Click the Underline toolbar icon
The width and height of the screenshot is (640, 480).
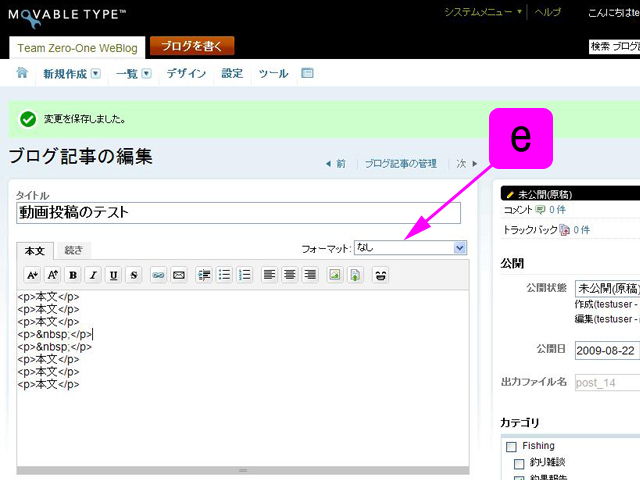114,275
